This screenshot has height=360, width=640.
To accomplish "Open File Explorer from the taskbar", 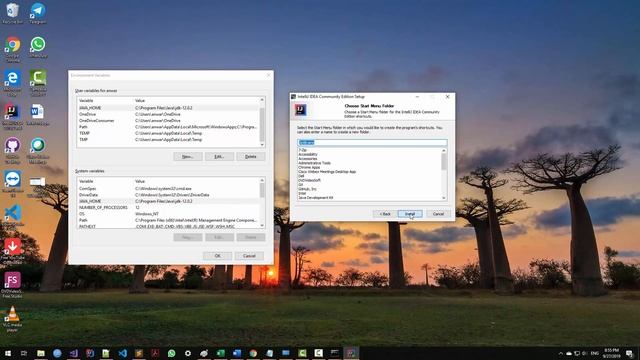I will pyautogui.click(x=41, y=353).
